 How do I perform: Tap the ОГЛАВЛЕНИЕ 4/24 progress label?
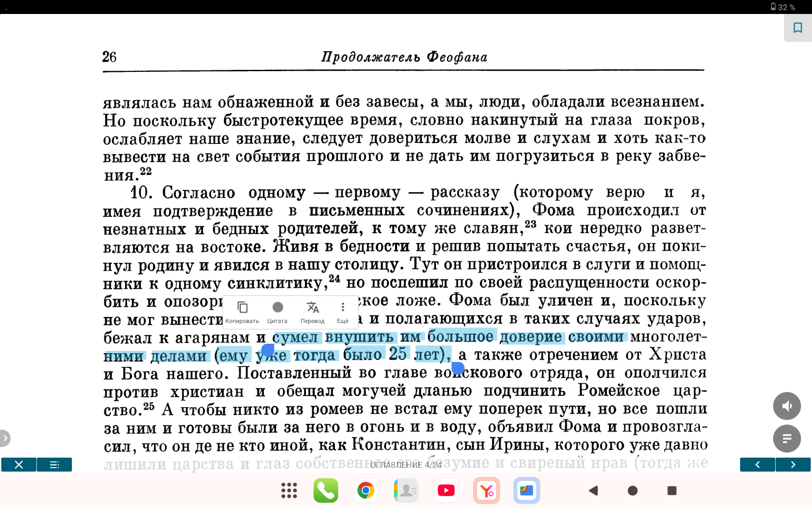(x=406, y=465)
